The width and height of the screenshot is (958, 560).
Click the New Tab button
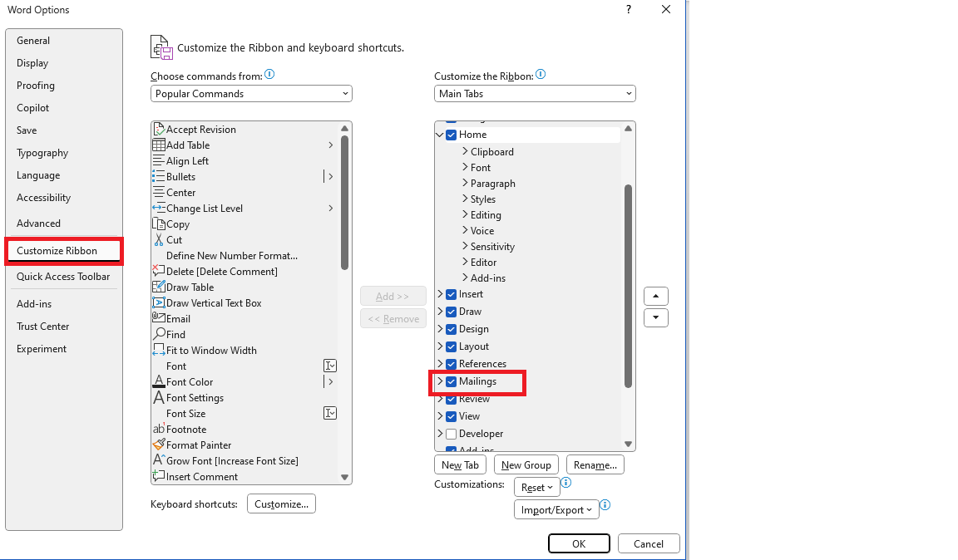pyautogui.click(x=460, y=464)
